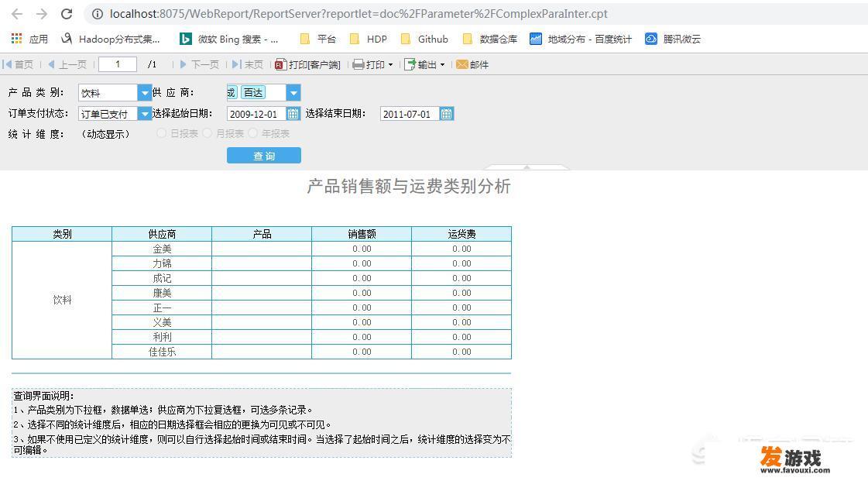Open the Bing search bookmark
Screen dimensions: 868x481
(x=229, y=39)
